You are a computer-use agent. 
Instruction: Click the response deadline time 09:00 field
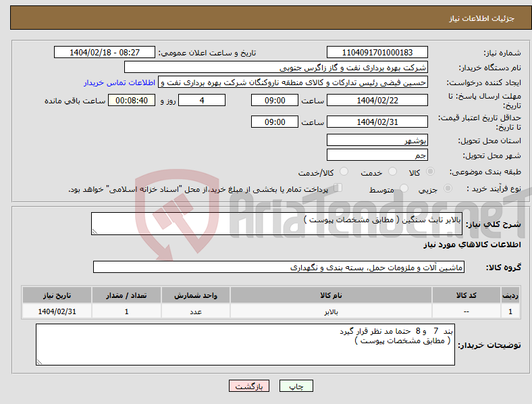coord(275,100)
